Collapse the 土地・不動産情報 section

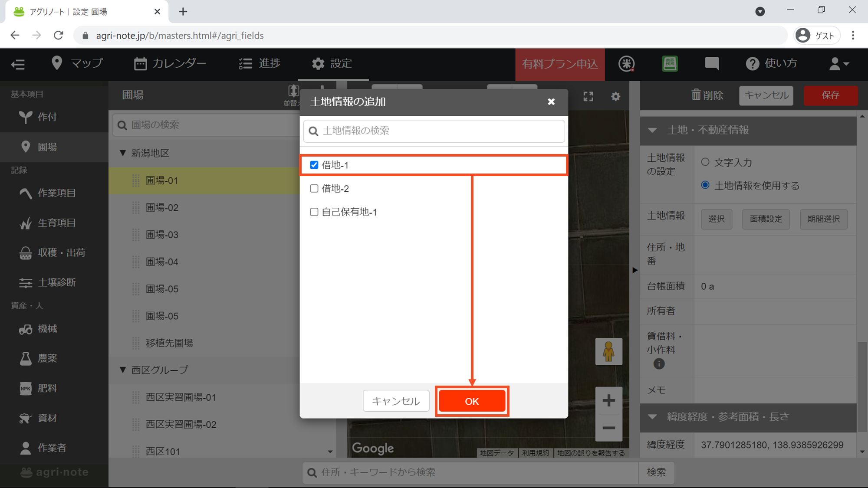[652, 130]
